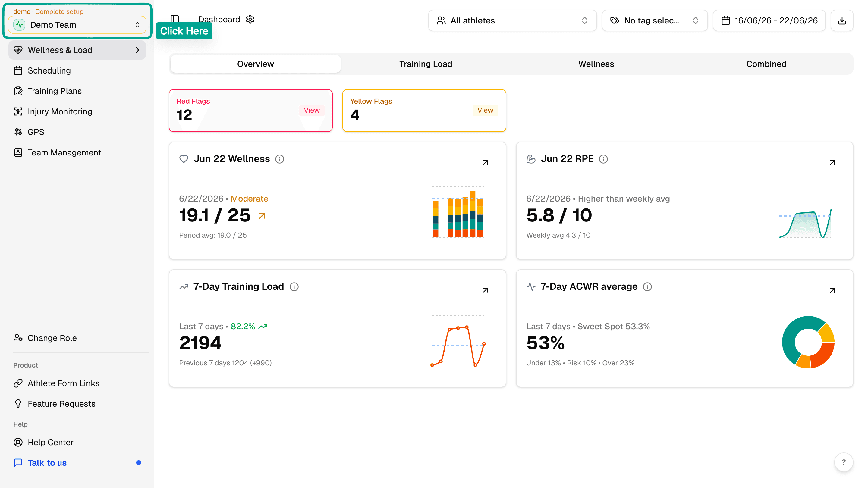Show info for Jun 22 RPE
Viewport: 868px width, 488px height.
point(603,159)
